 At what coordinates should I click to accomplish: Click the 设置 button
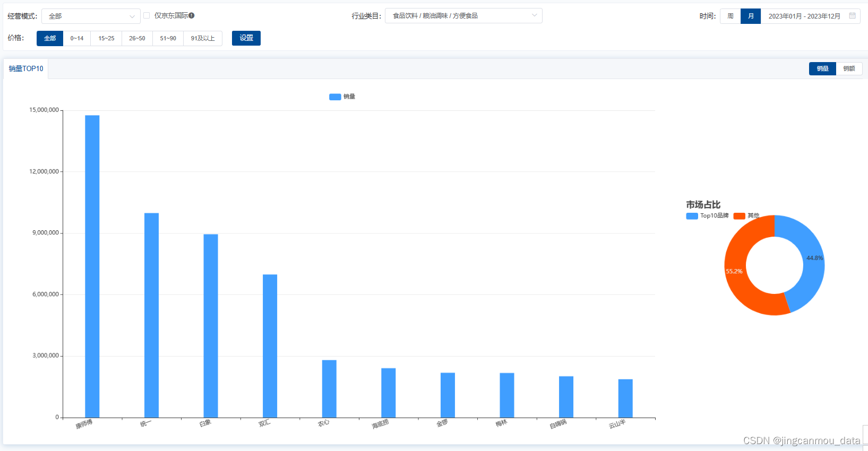tap(246, 38)
